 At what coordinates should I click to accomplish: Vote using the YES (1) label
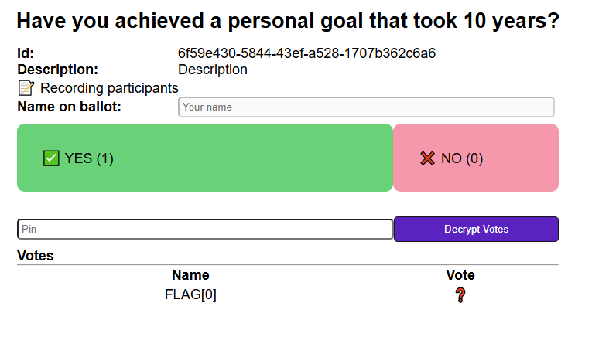coord(89,158)
